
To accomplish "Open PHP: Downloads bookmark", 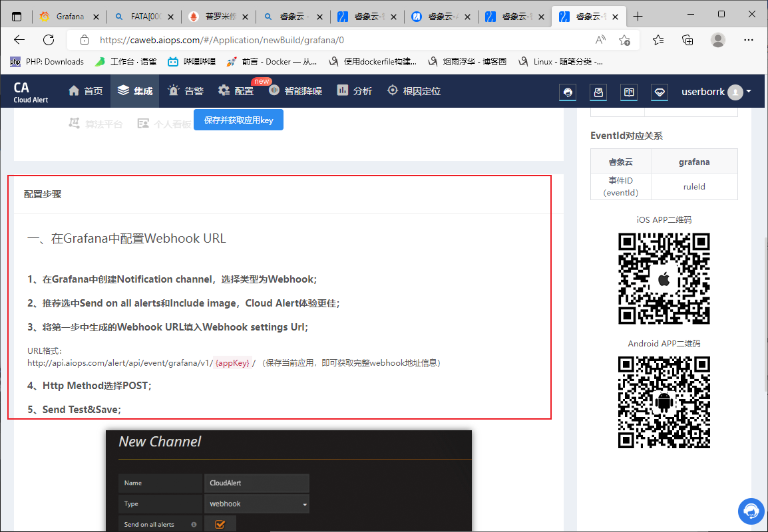I will coord(47,62).
